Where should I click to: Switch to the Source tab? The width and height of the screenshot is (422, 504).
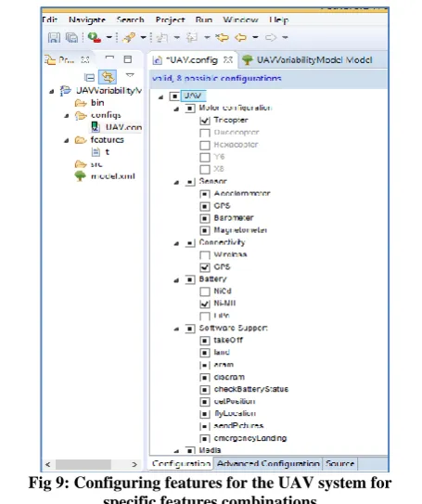pyautogui.click(x=339, y=463)
